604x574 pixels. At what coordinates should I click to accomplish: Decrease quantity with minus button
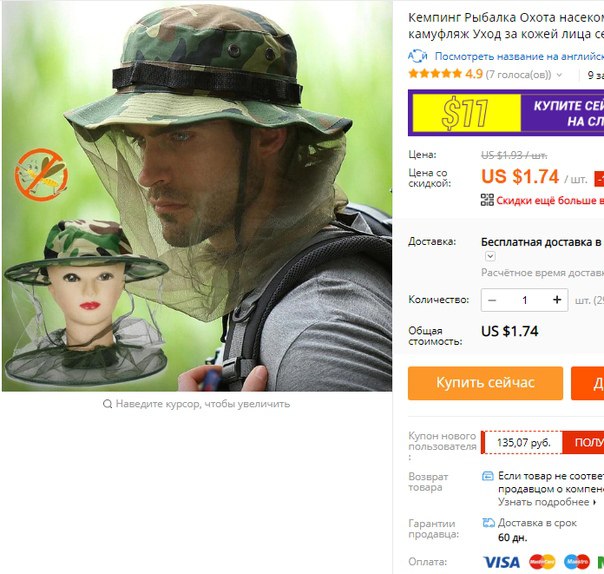point(492,300)
